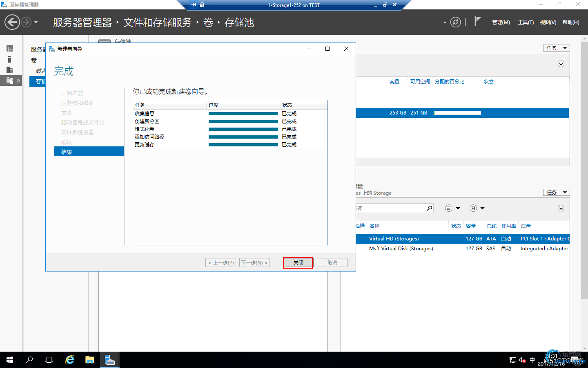
Task: Select the local server icon in sidebar
Action: pos(10,59)
